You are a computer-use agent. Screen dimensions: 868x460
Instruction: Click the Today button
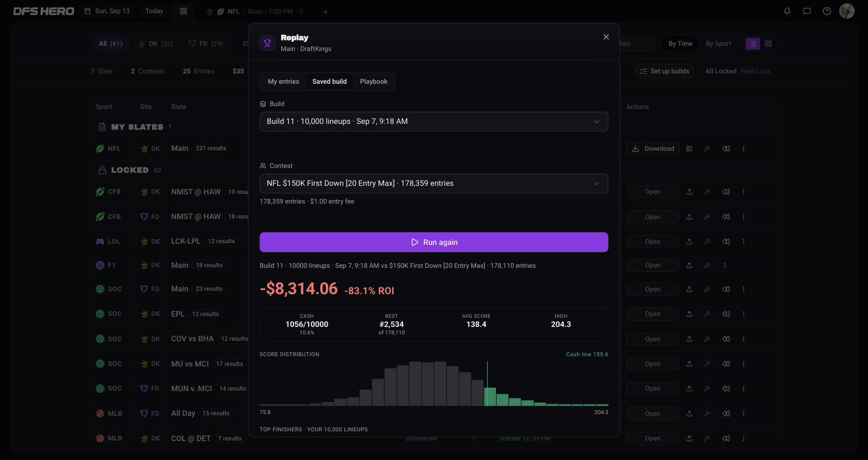point(154,11)
